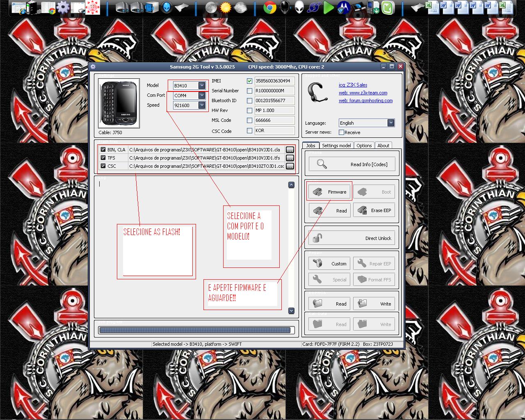Click the CSC Code field KOR
Screen dimensions: 525x420
coord(274,130)
